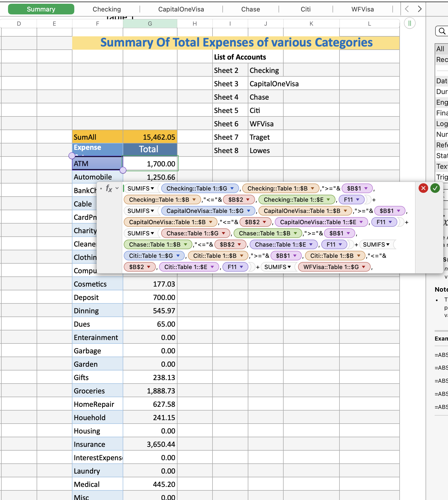
Task: Click the Groceries total 1,888.73
Action: [x=150, y=390]
